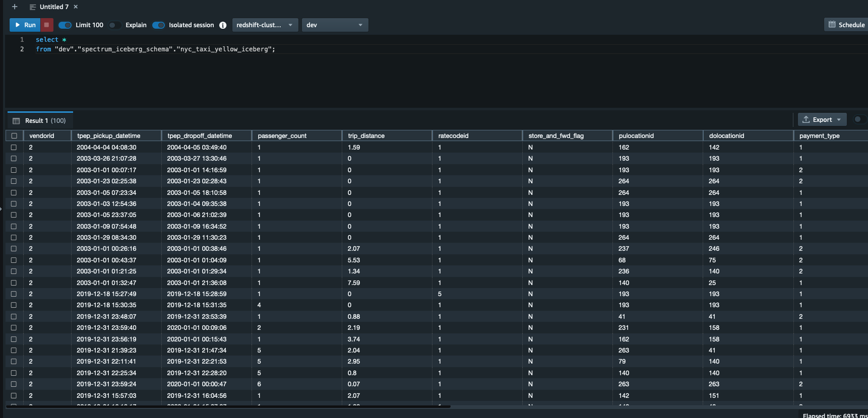Viewport: 868px width, 418px height.
Task: Click the horizontal scrollbar under the results
Action: point(229,406)
